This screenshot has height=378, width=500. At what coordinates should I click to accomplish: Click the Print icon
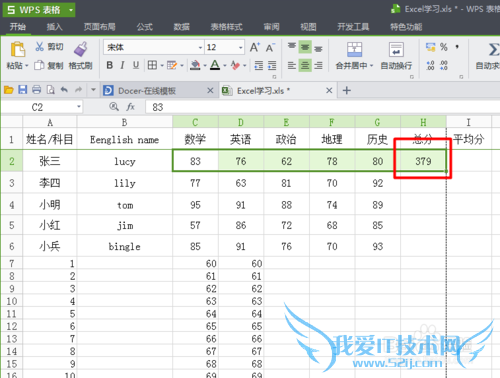coord(37,90)
